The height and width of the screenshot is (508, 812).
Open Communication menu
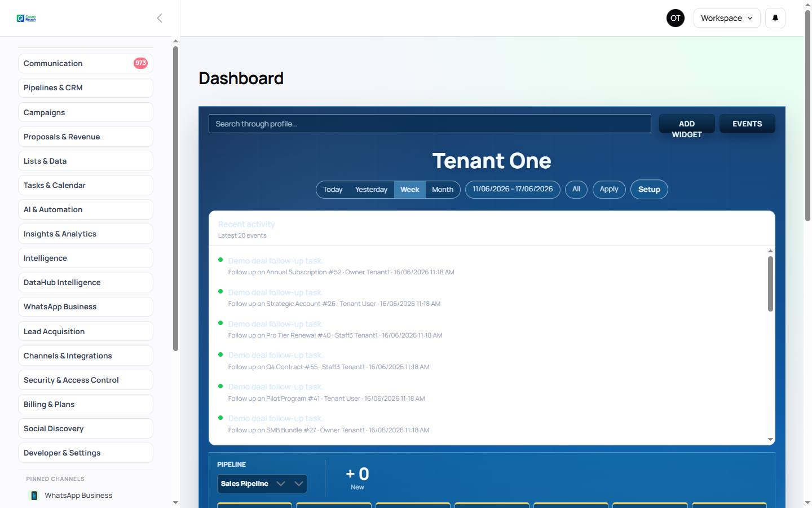coord(86,63)
